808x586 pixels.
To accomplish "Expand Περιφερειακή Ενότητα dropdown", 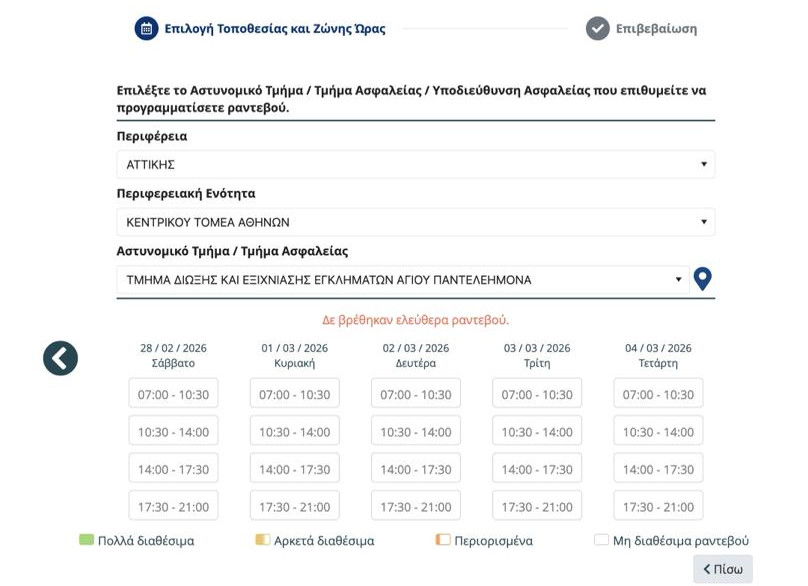I will 415,222.
